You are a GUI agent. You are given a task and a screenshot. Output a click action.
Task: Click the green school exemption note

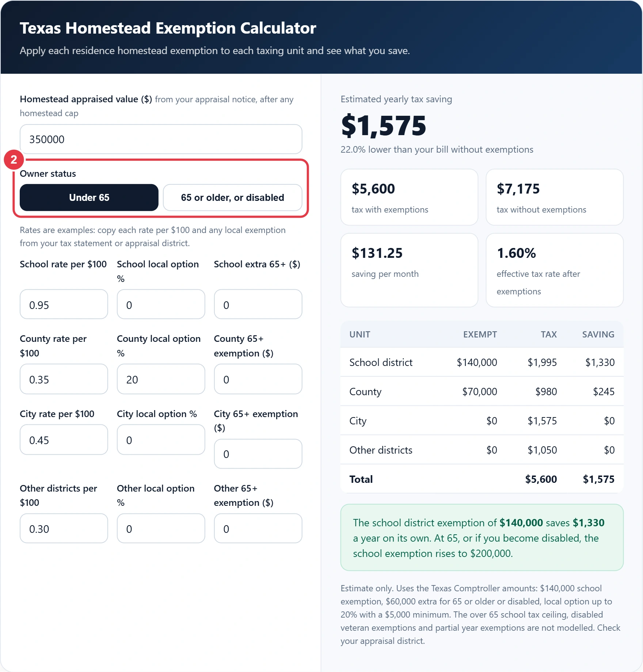482,538
